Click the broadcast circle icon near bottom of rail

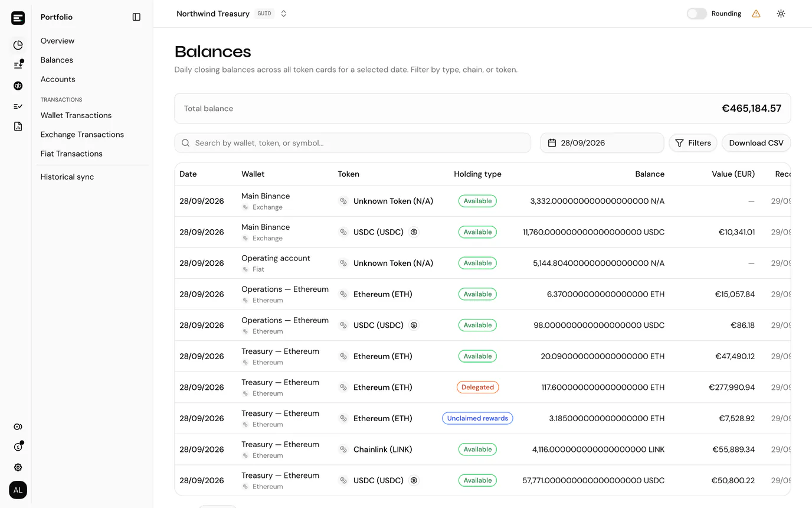click(x=18, y=426)
